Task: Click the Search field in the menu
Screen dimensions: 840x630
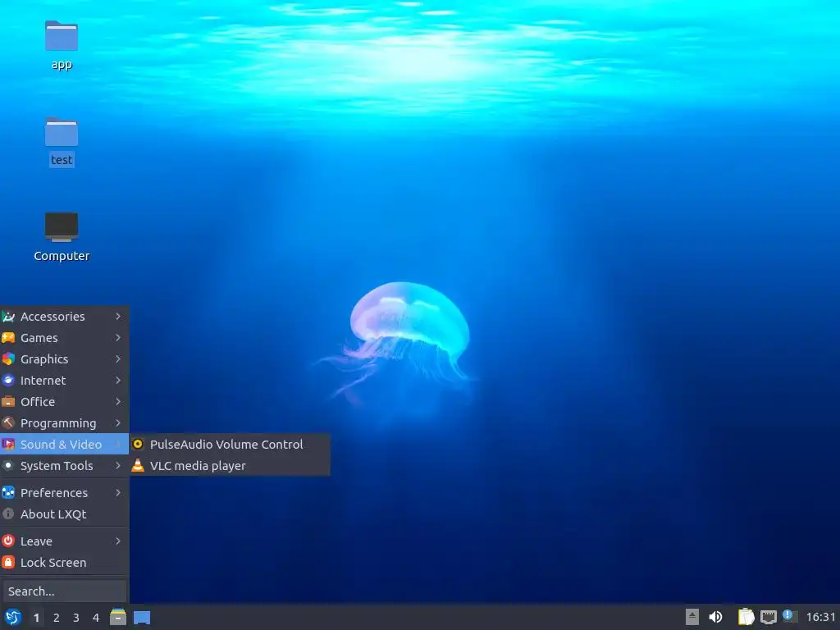Action: (x=64, y=591)
